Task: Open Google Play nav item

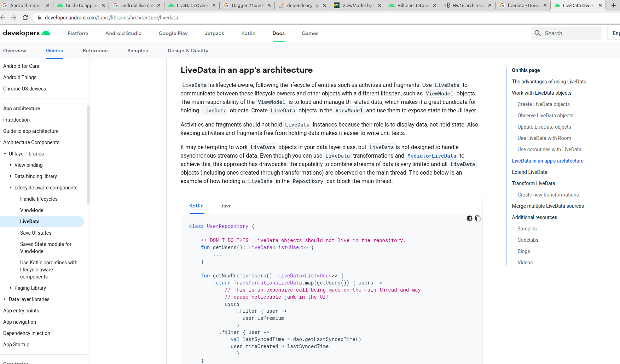Action: (x=173, y=33)
